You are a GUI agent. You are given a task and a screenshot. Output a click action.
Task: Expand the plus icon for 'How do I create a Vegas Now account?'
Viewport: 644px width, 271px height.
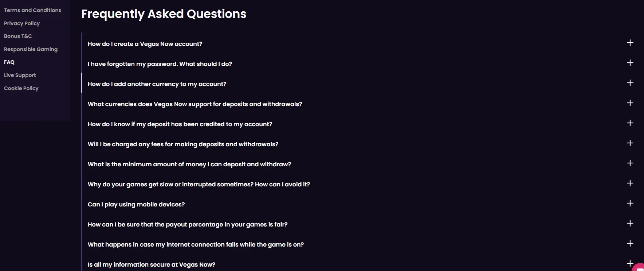point(630,43)
